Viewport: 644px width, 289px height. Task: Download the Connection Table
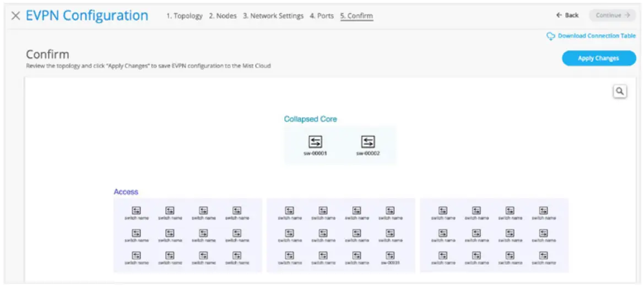(x=597, y=36)
